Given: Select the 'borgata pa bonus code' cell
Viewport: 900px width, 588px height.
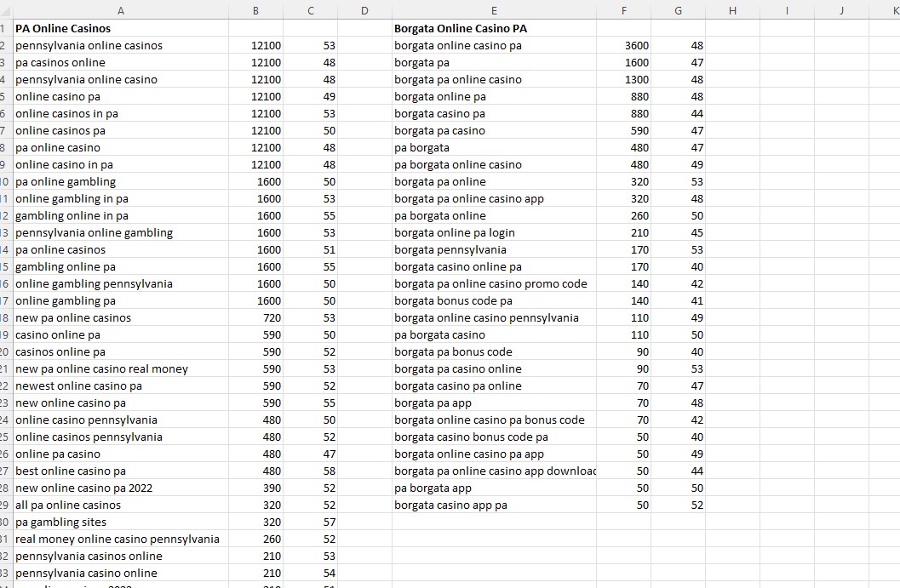Looking at the screenshot, I should (494, 352).
